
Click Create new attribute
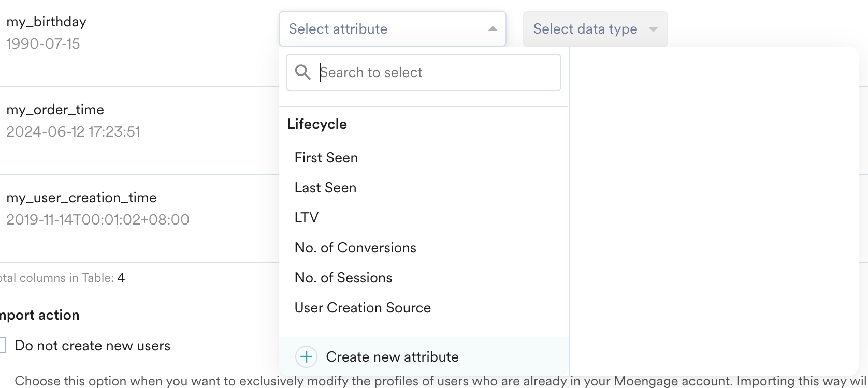click(392, 357)
